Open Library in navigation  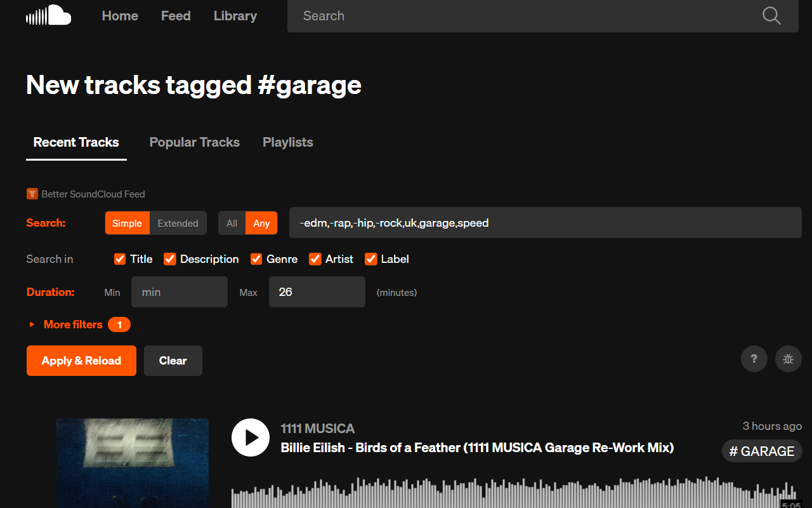235,16
